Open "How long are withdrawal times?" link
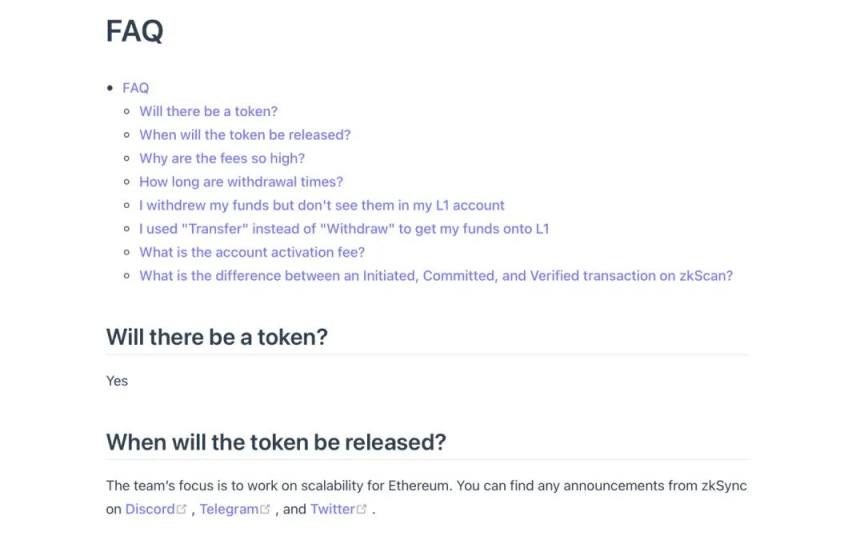This screenshot has height=552, width=864. point(241,182)
